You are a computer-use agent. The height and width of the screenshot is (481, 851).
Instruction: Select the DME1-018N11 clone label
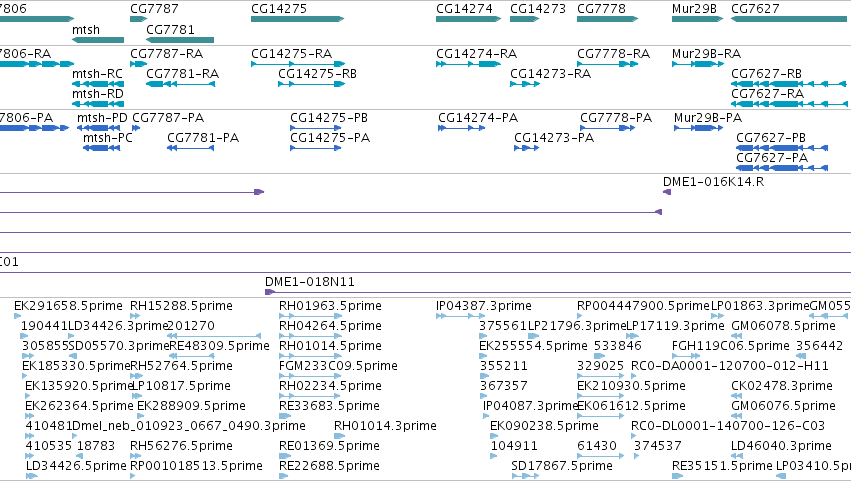(x=310, y=282)
